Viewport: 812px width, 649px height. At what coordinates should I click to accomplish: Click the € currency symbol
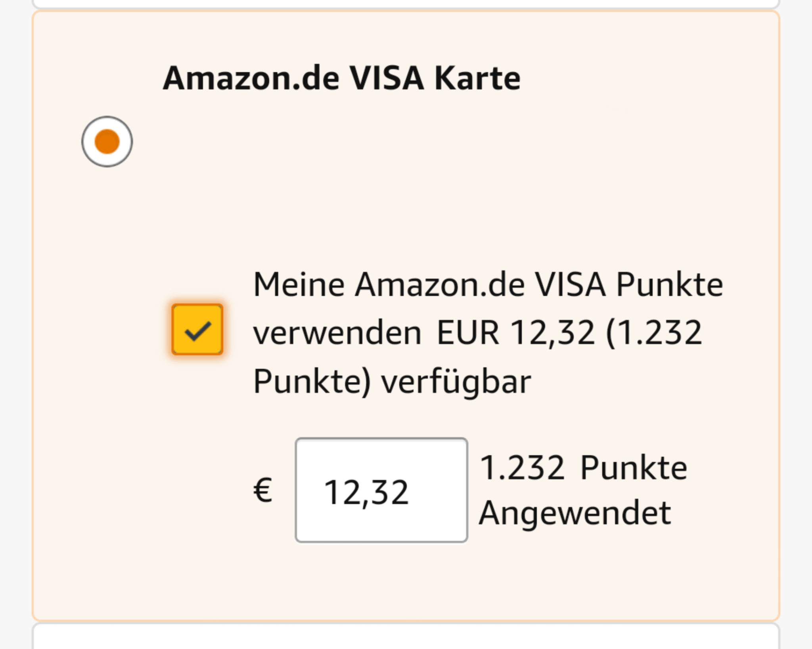point(263,490)
